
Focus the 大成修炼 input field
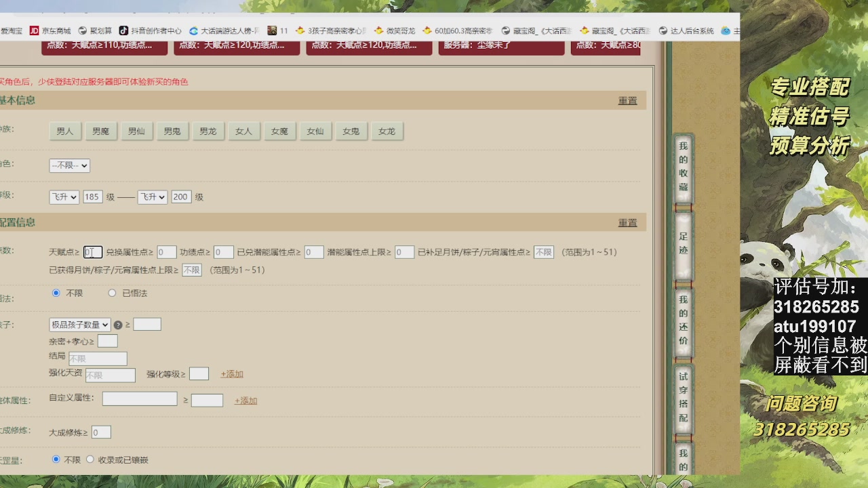101,432
